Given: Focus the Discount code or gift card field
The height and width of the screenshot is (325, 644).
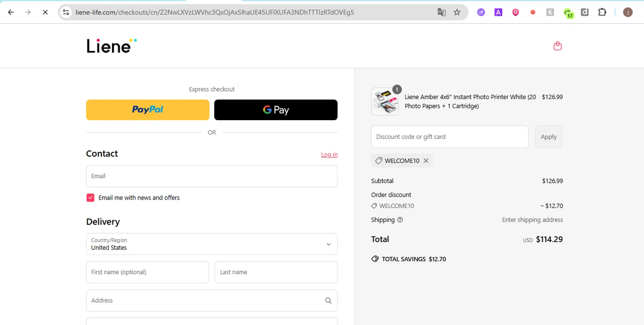Looking at the screenshot, I should [450, 137].
